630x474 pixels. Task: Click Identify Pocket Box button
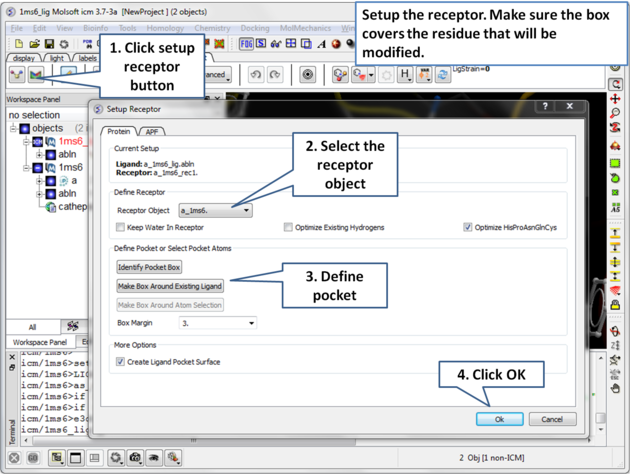tap(149, 267)
